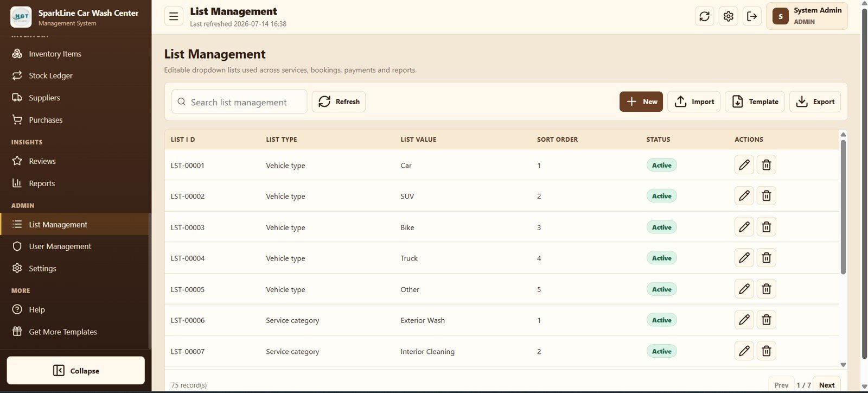The image size is (868, 393).
Task: Create a new list entry with New
Action: pyautogui.click(x=641, y=102)
